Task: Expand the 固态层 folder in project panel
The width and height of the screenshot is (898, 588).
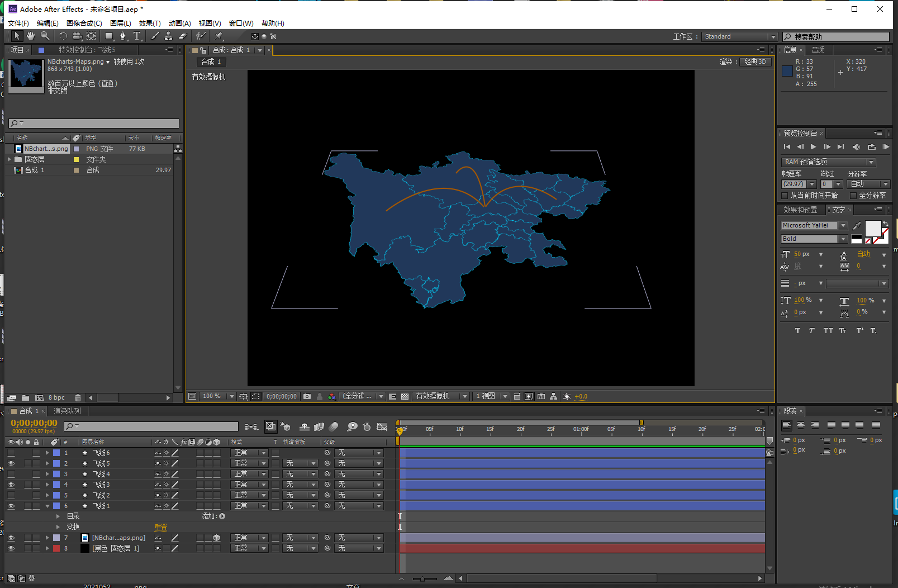Action: point(9,159)
